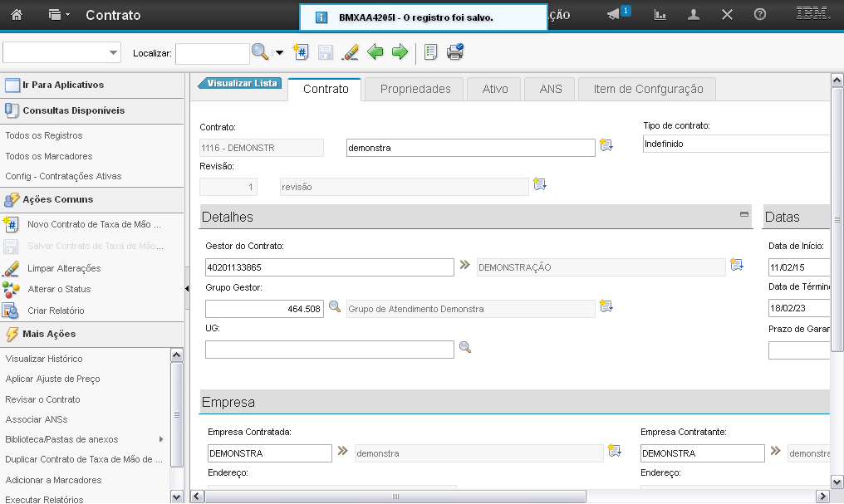Collapse the Detalhes section
The width and height of the screenshot is (844, 504).
[744, 214]
